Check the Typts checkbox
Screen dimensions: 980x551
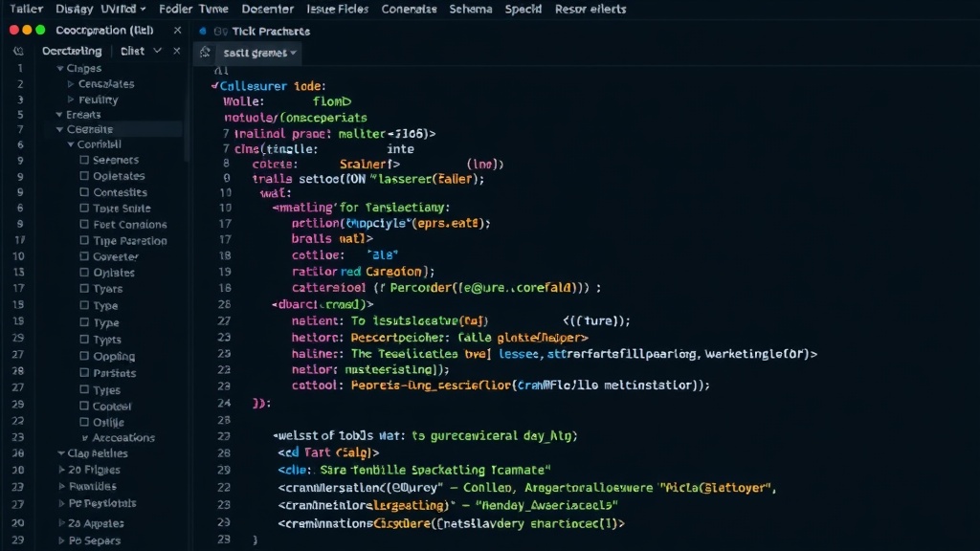(x=84, y=339)
